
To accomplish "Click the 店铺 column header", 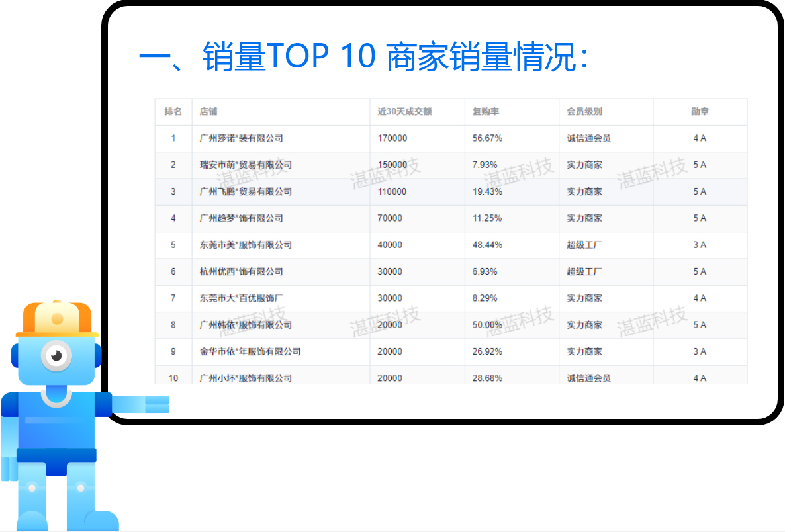I will pos(208,112).
